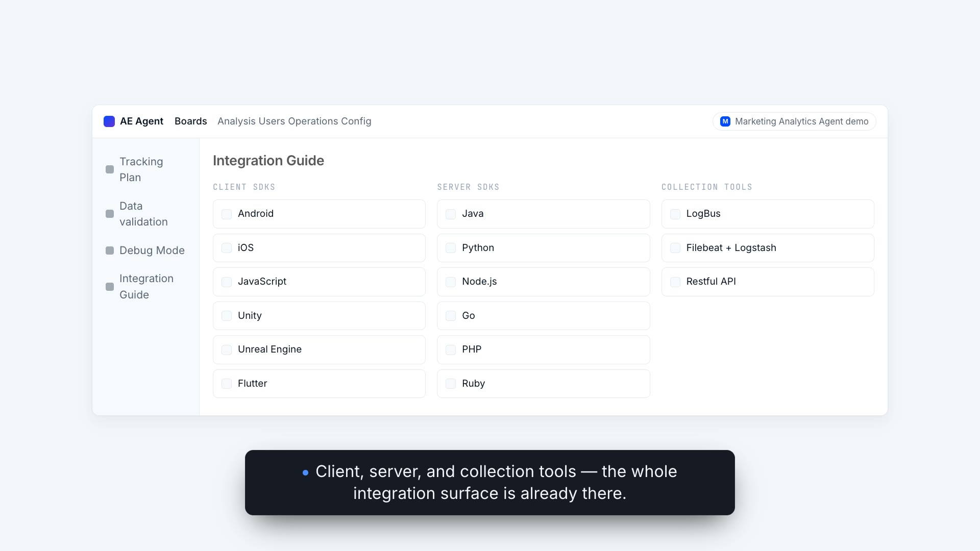This screenshot has height=551, width=980.
Task: Click the Debug Mode sidebar icon
Action: click(110, 251)
